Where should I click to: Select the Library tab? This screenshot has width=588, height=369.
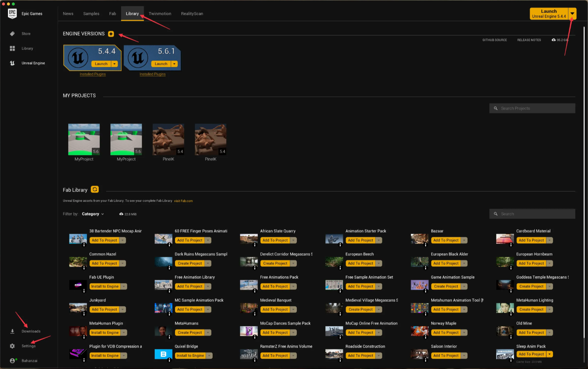coord(132,14)
